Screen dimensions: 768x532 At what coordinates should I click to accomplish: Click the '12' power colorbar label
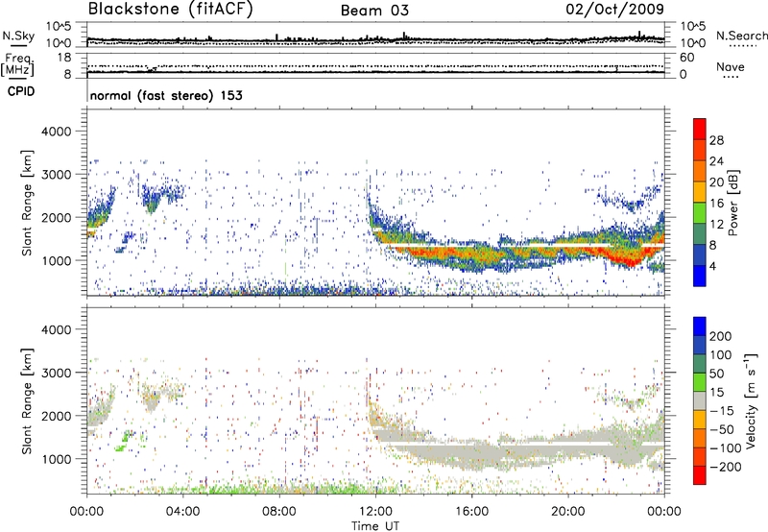click(716, 225)
